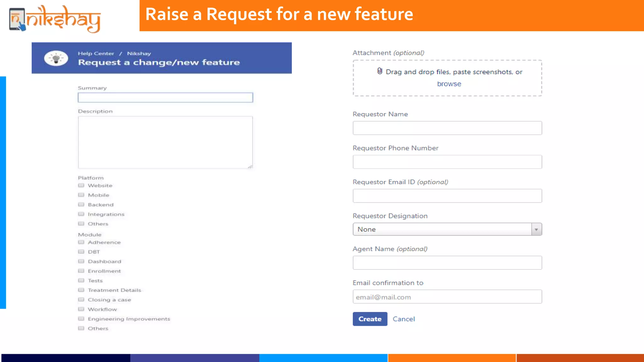644x362 pixels.
Task: Check the Website platform checkbox
Action: (81, 185)
